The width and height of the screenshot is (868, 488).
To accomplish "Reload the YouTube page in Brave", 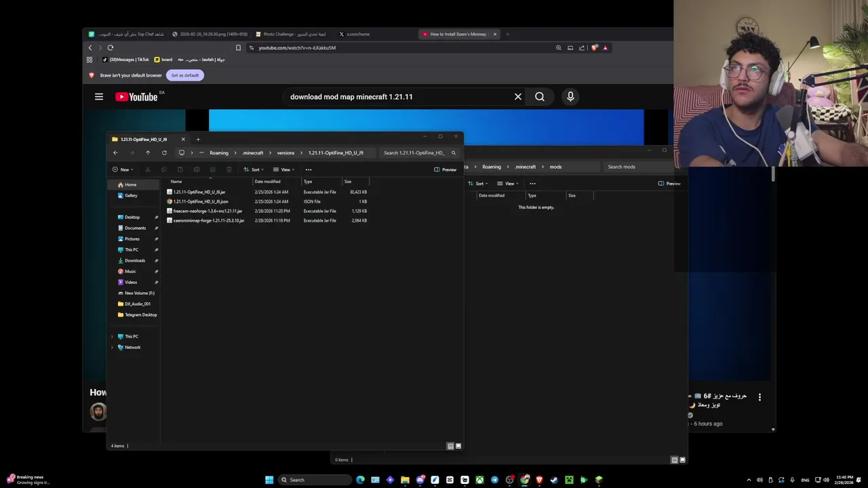I will pos(110,47).
